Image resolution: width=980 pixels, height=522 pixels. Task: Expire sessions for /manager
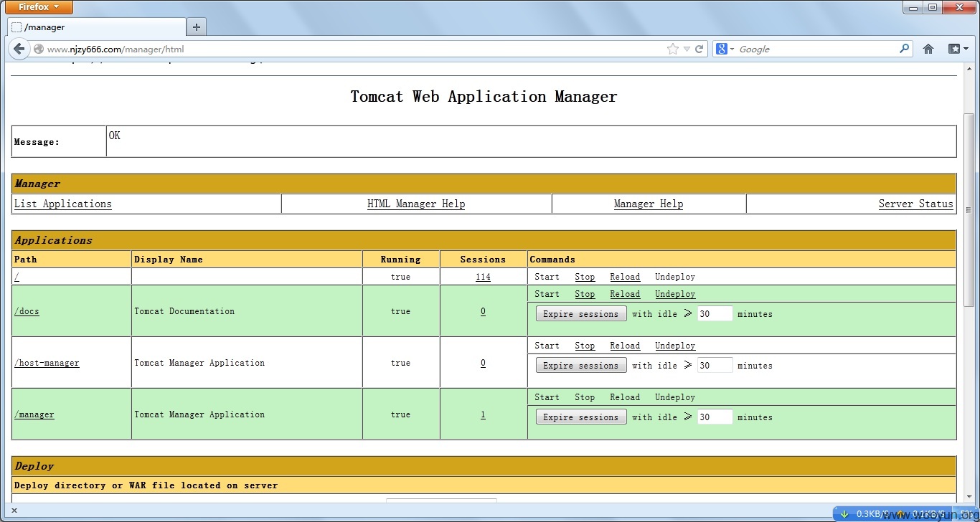click(x=581, y=417)
